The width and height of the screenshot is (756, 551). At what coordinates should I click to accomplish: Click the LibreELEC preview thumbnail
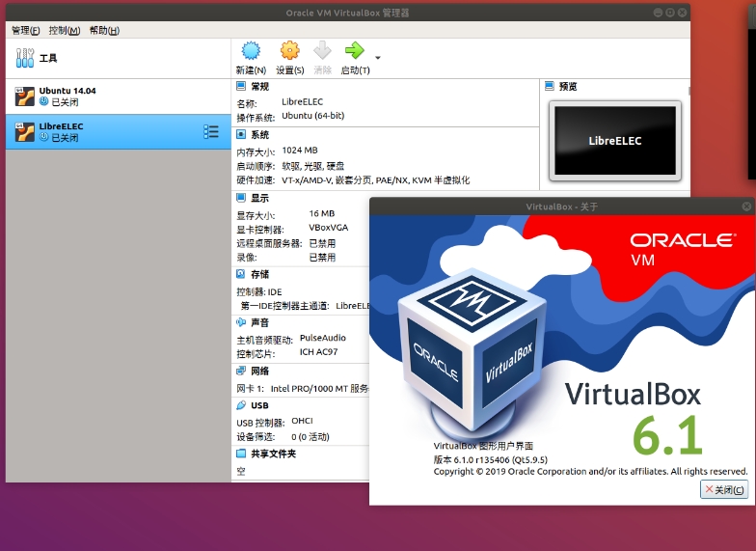pyautogui.click(x=615, y=141)
